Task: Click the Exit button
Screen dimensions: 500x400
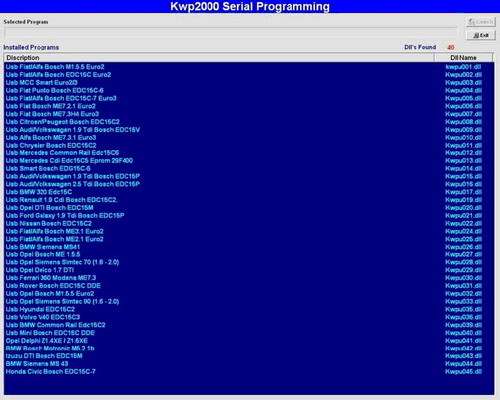Action: coord(481,35)
